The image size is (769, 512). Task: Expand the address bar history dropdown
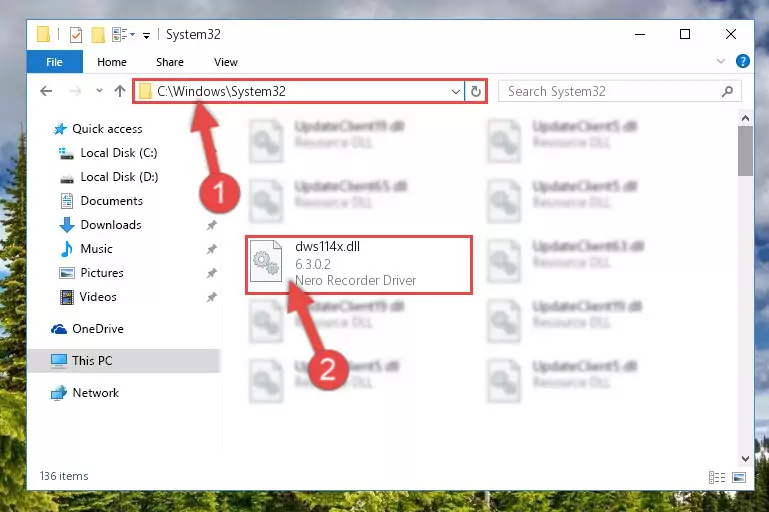click(456, 92)
